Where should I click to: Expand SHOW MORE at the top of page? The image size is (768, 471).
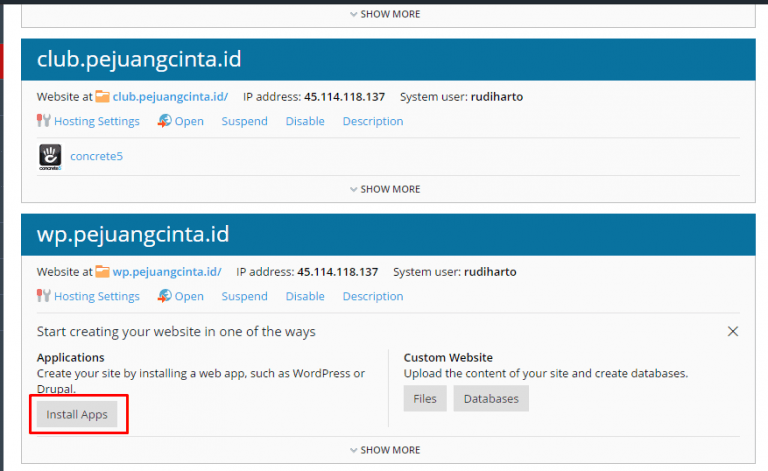coord(385,14)
